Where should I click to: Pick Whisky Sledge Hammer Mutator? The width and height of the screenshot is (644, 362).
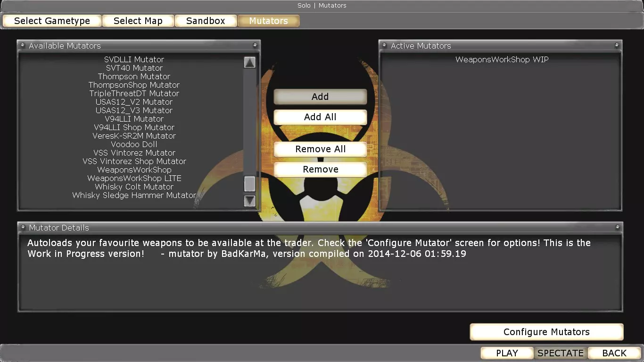(x=134, y=195)
